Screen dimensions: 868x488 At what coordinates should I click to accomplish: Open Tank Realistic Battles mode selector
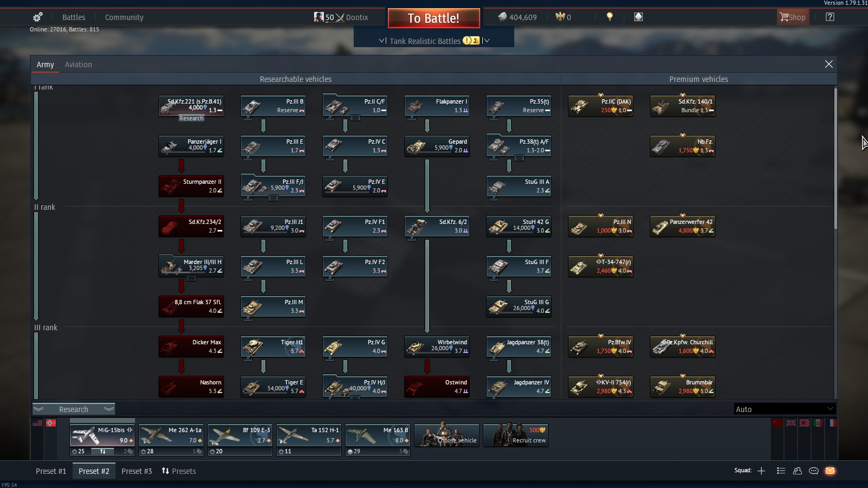[434, 41]
